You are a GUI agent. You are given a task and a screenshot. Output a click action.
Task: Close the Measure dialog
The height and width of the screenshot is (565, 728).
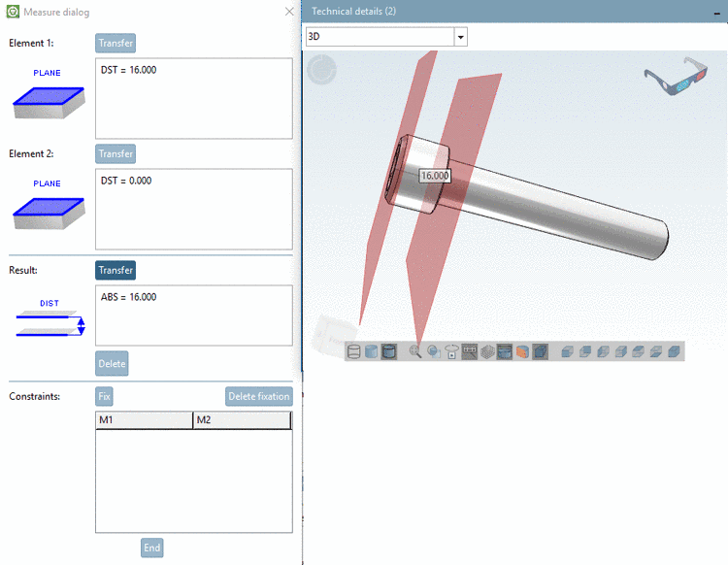[x=289, y=12]
